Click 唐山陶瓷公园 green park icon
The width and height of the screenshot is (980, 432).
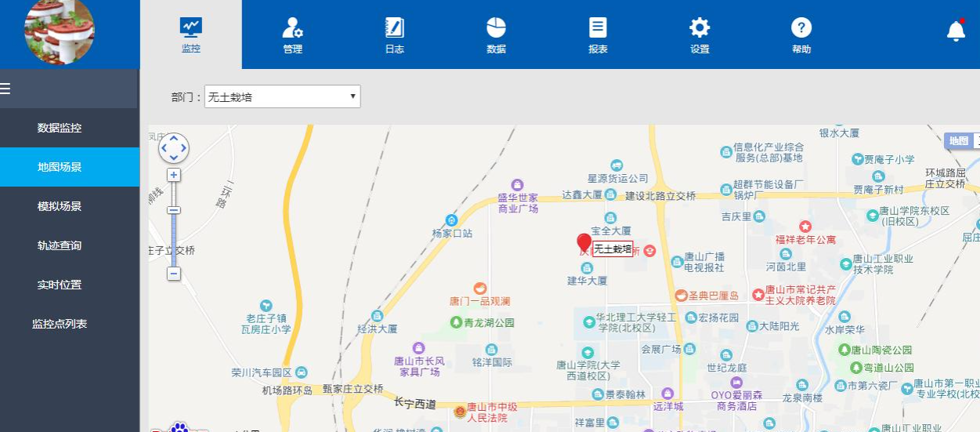(844, 350)
